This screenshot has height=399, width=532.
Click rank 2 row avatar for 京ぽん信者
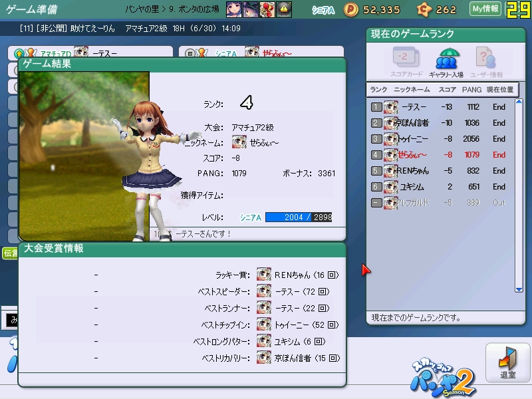[391, 123]
